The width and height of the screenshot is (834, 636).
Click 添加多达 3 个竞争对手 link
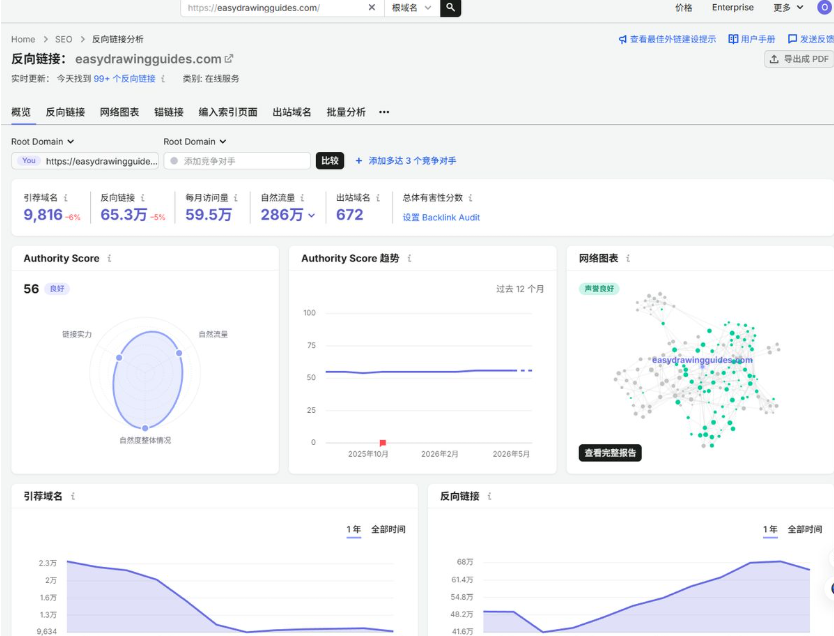click(x=406, y=161)
